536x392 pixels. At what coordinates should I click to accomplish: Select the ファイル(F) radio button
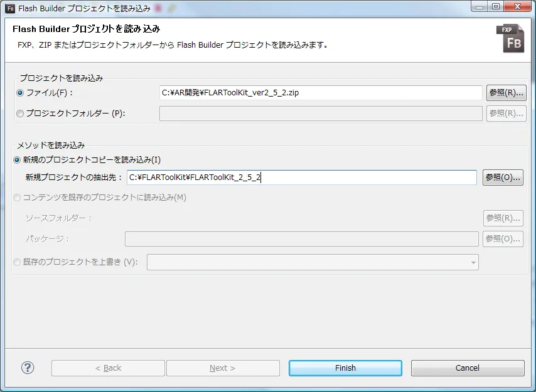pos(20,93)
